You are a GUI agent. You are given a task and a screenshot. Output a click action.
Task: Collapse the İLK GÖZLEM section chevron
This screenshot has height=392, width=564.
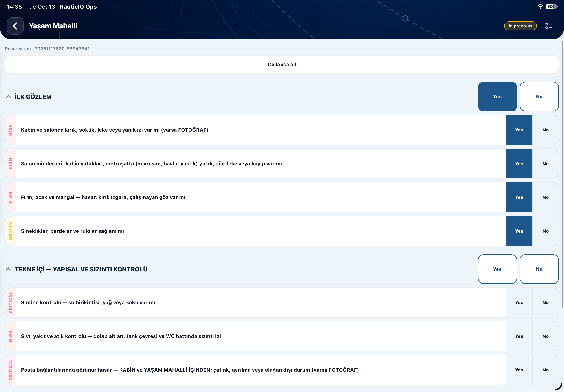click(x=8, y=97)
